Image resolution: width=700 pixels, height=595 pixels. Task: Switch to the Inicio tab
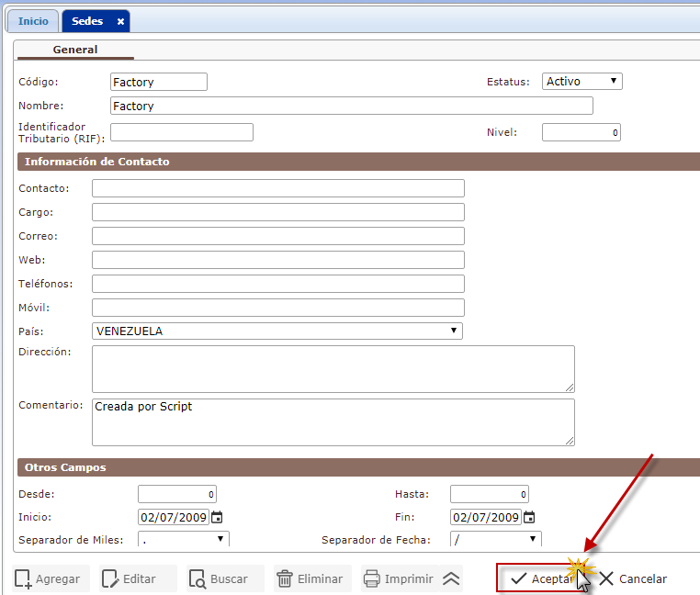coord(33,21)
